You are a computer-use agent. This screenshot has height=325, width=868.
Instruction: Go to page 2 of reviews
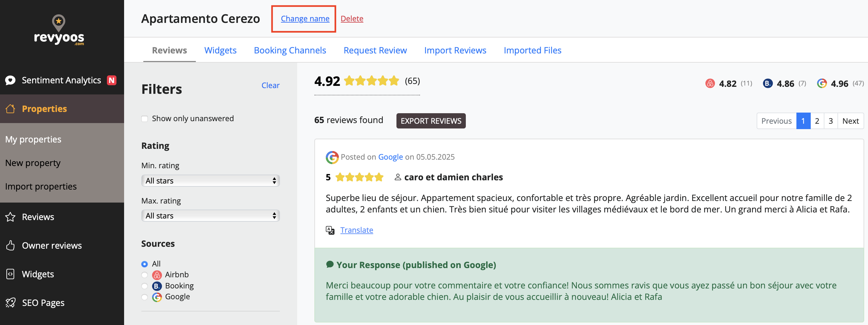pyautogui.click(x=817, y=121)
